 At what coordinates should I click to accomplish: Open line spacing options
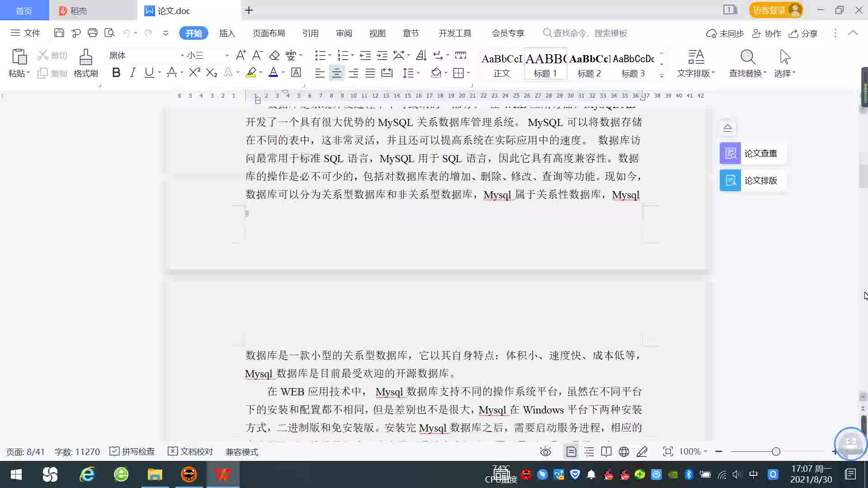pyautogui.click(x=408, y=73)
